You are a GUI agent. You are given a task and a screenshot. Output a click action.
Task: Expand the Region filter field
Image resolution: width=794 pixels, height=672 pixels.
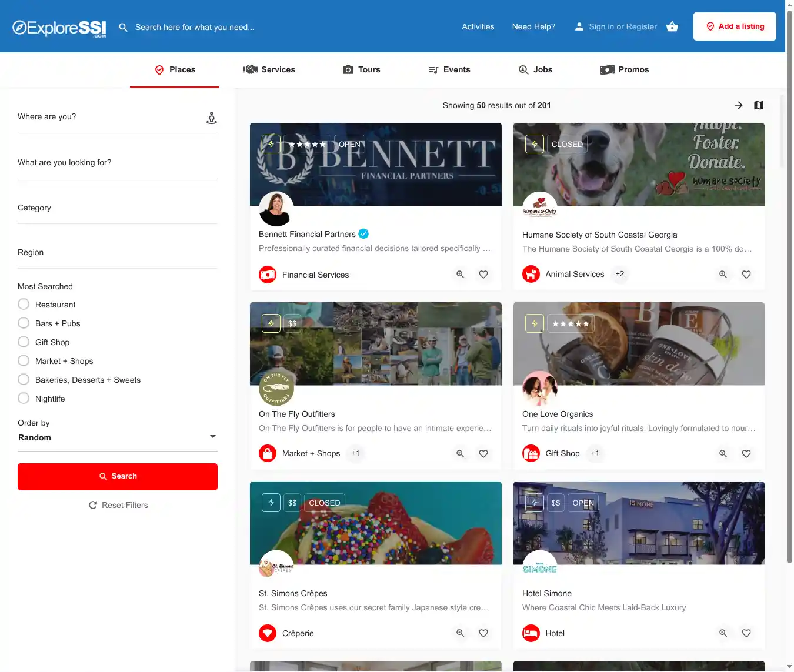(117, 253)
